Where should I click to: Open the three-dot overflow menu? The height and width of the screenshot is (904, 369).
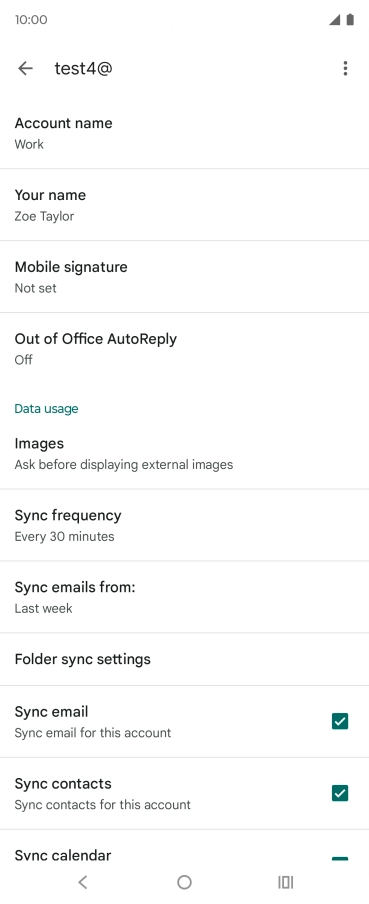point(345,69)
